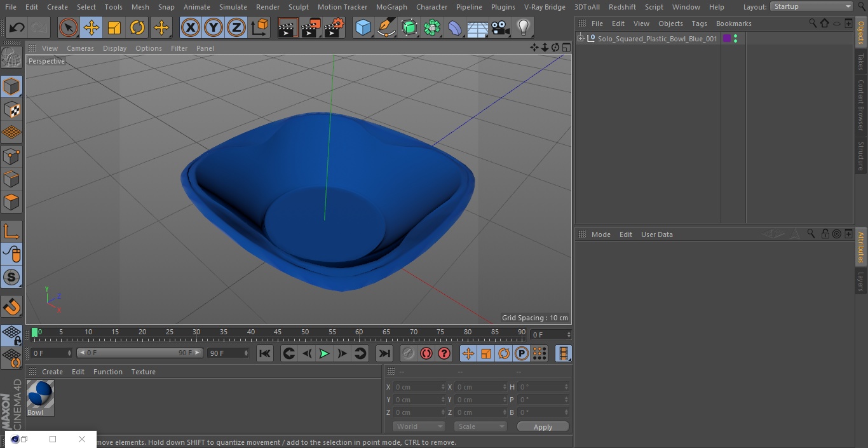This screenshot has height=448, width=868.
Task: Click the Make Editable icon
Action: coord(11,58)
